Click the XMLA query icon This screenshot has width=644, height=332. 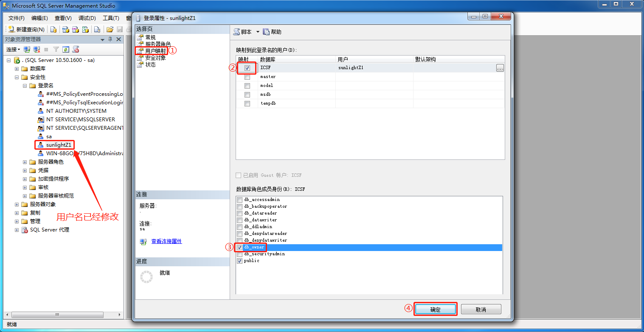[85, 30]
